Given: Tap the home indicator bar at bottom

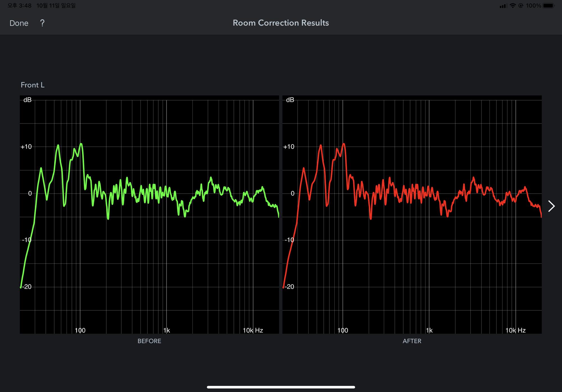Looking at the screenshot, I should [281, 387].
